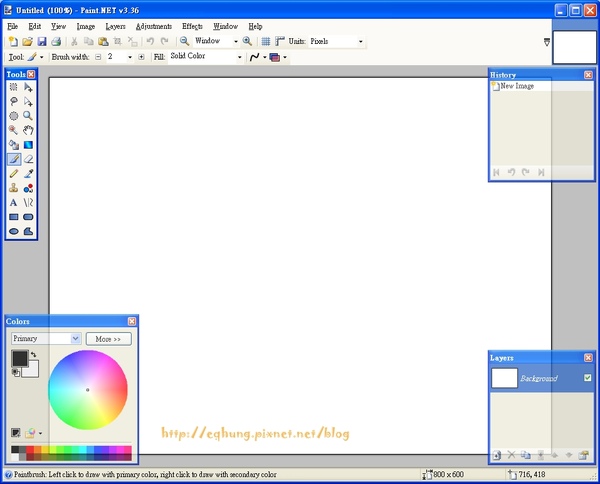Click the secondary color swatch
This screenshot has width=600, height=484.
[x=31, y=370]
